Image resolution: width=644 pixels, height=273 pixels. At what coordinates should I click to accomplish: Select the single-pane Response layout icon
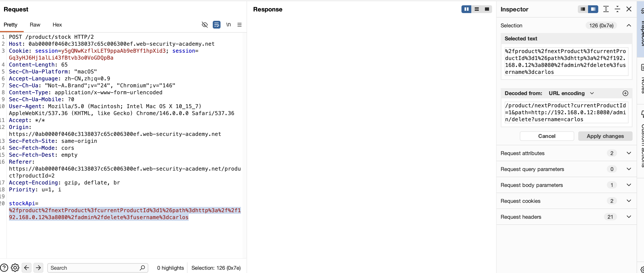point(487,9)
